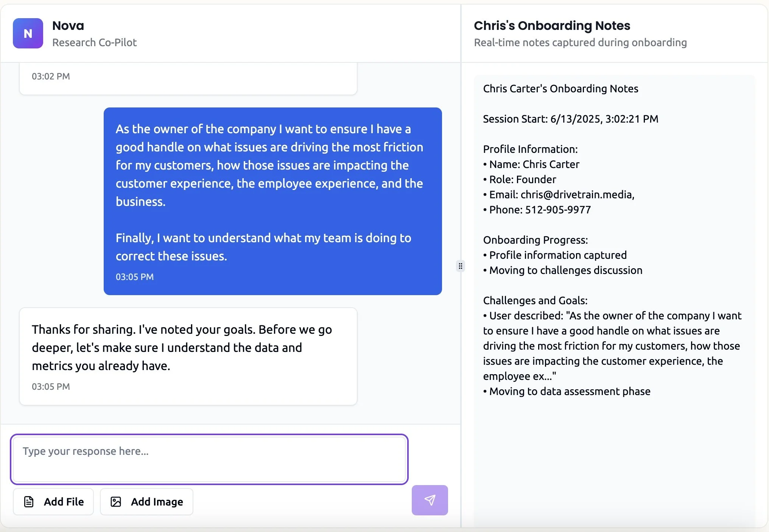
Task: Click the Add File button label
Action: (x=64, y=502)
